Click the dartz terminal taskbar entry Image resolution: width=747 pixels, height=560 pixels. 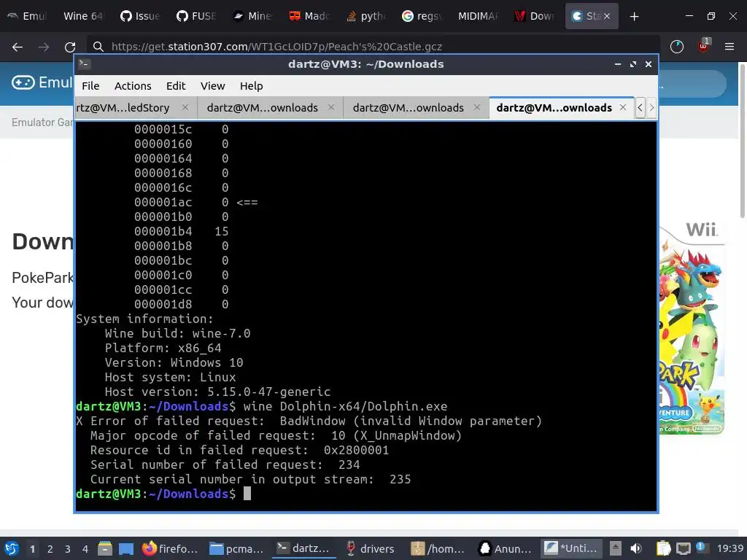click(x=303, y=548)
